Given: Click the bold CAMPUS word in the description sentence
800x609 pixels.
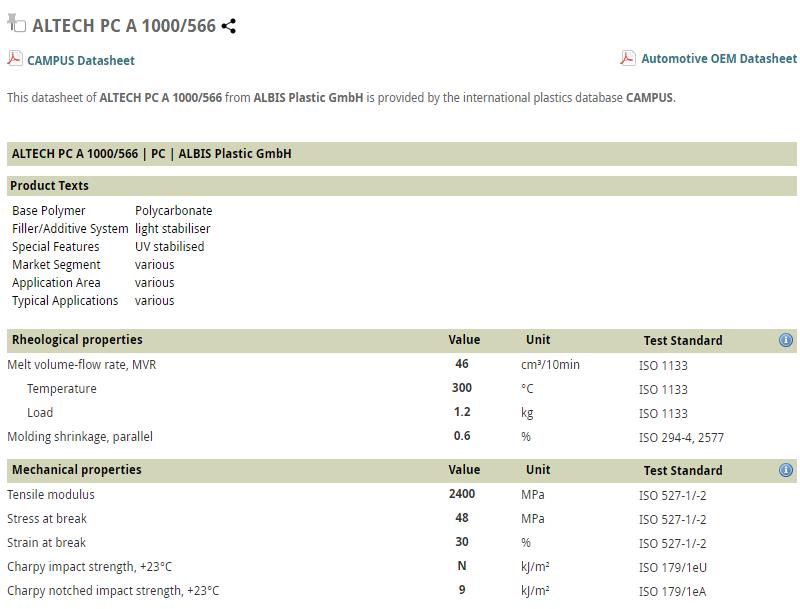Looking at the screenshot, I should click(x=649, y=97).
